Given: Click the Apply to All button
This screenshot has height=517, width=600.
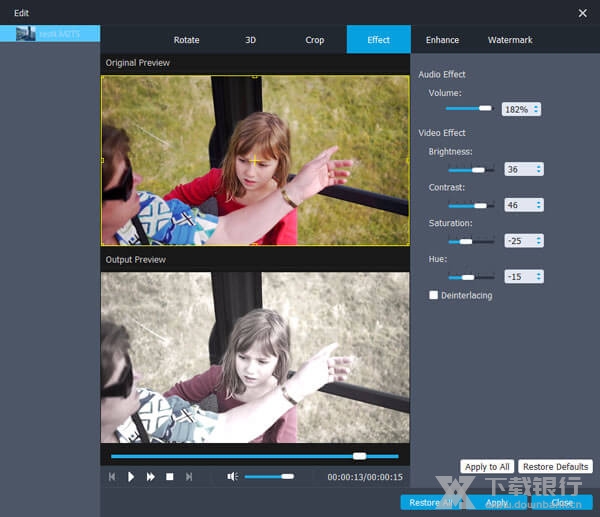Looking at the screenshot, I should click(x=487, y=467).
